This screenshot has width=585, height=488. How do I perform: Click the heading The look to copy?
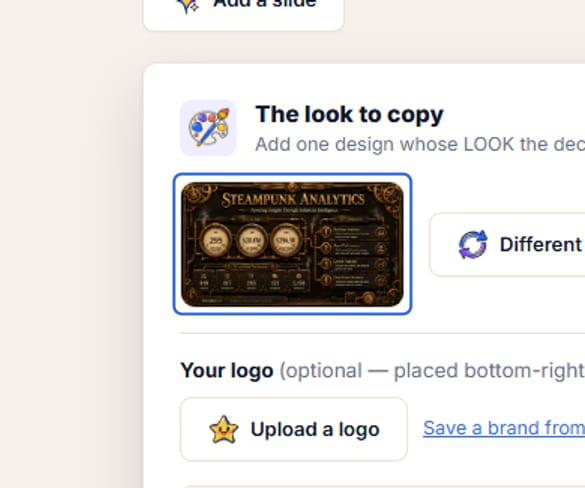pyautogui.click(x=350, y=115)
